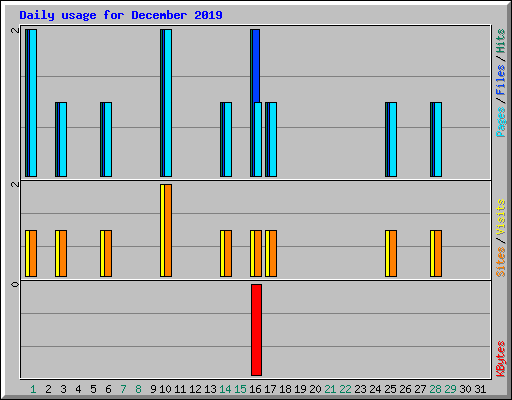Click day label '5' on the x-axis
The image size is (512, 400).
[93, 389]
